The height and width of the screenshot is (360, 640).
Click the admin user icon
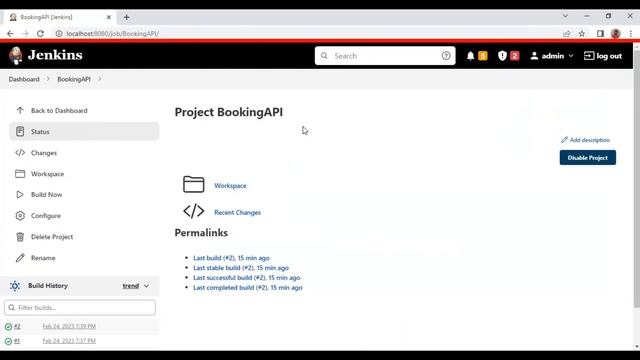pos(534,56)
